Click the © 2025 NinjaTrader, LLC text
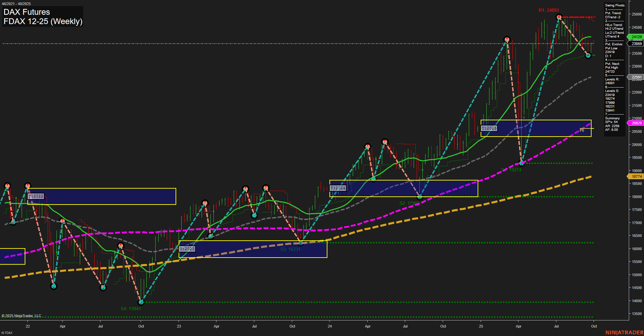 22,316
